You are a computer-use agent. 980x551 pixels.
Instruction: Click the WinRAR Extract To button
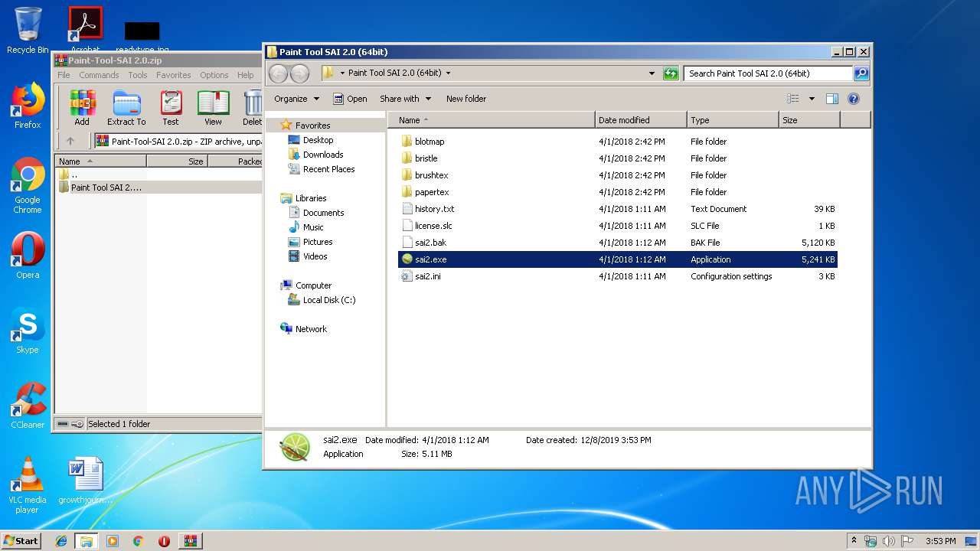point(126,108)
